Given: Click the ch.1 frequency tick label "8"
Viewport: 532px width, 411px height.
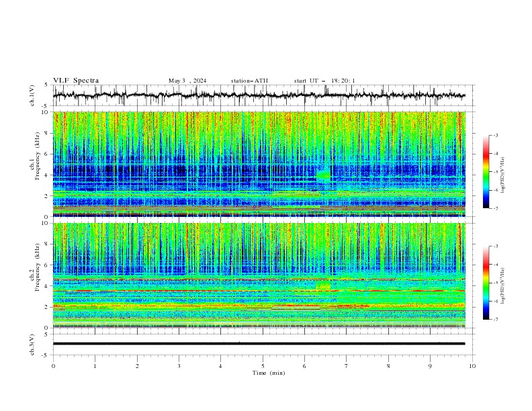Looking at the screenshot, I should 47,133.
